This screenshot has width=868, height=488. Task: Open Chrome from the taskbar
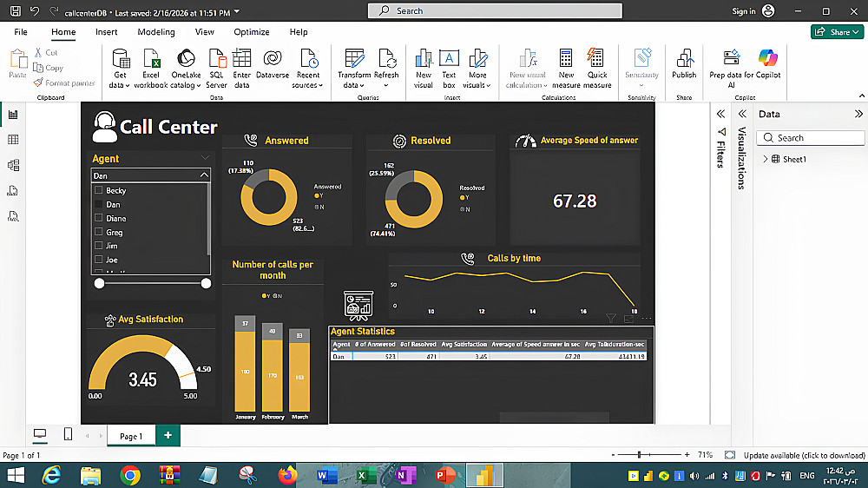(130, 475)
